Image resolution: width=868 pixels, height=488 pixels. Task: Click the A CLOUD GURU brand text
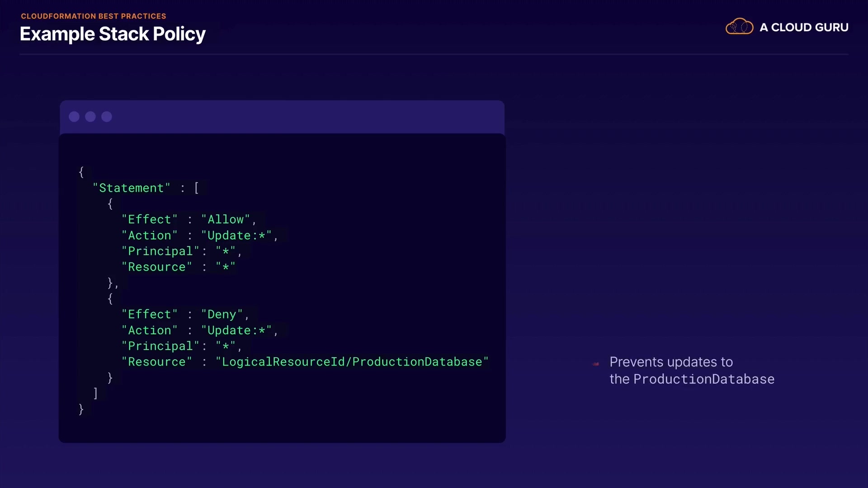coord(804,28)
